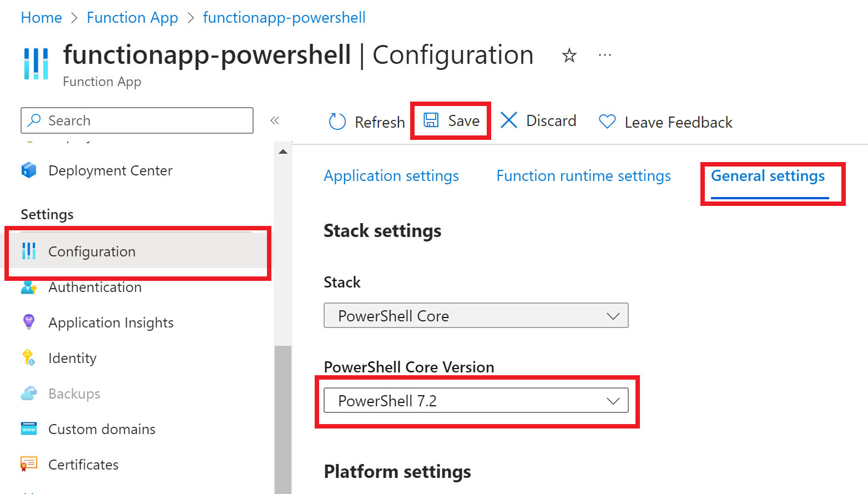Click the Deployment Center cube icon
The image size is (868, 494).
(29, 170)
